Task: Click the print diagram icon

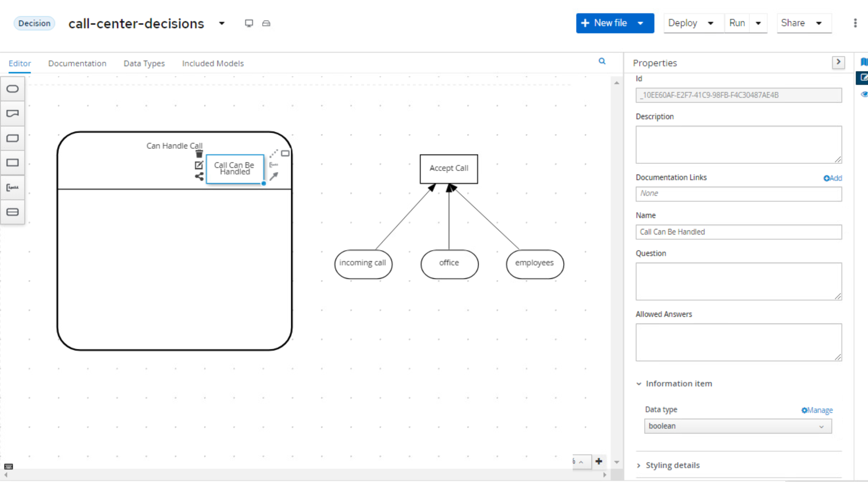Action: click(x=267, y=23)
